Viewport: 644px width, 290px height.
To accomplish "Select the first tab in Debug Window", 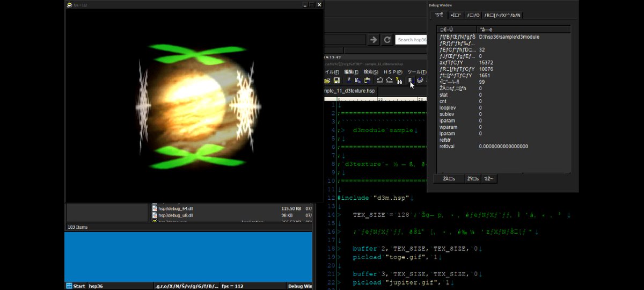I will 440,15.
